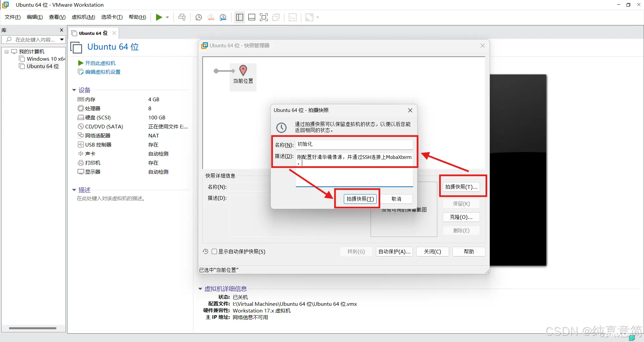The width and height of the screenshot is (644, 342).
Task: Click the VM description text field
Action: pyautogui.click(x=111, y=198)
